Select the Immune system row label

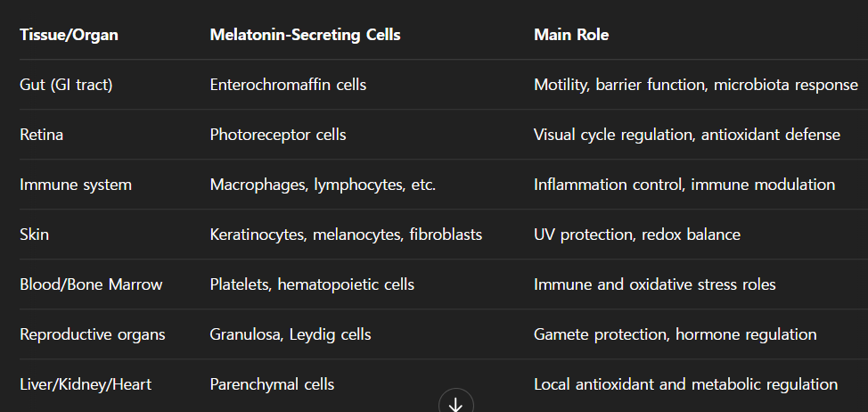[76, 185]
